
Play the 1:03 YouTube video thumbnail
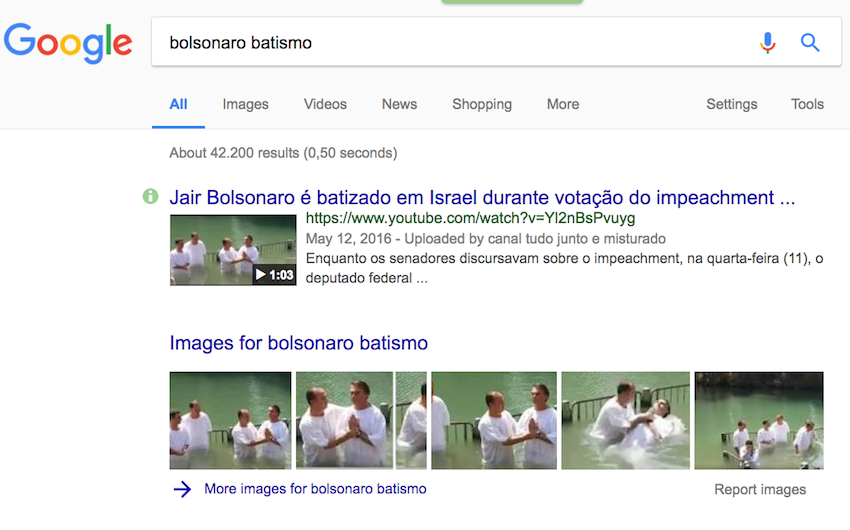pos(233,250)
